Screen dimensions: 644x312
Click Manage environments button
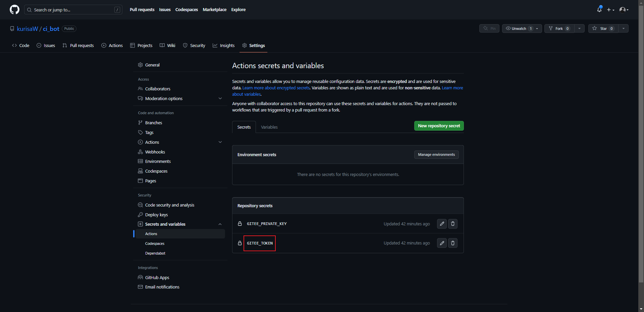[436, 155]
